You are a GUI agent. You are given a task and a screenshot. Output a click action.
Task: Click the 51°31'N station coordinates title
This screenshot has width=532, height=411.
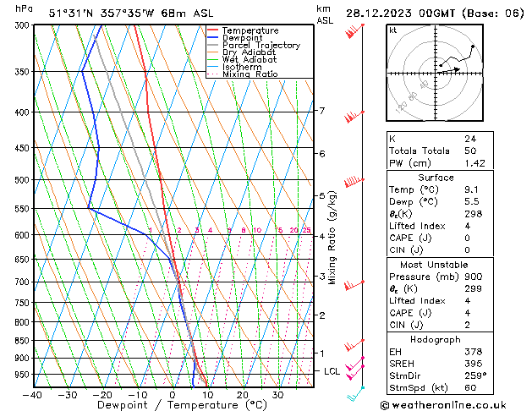131,14
